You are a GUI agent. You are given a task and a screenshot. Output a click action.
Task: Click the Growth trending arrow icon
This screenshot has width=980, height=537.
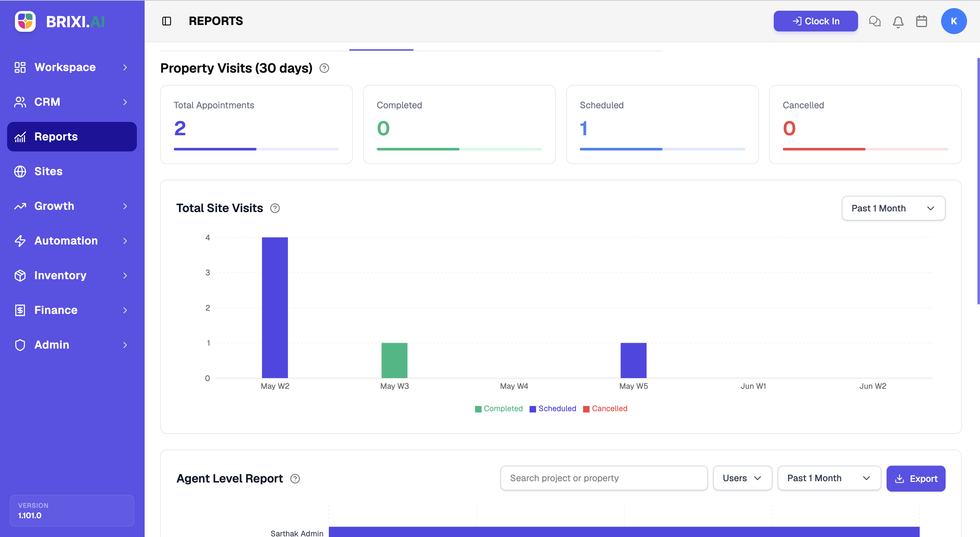pyautogui.click(x=20, y=206)
